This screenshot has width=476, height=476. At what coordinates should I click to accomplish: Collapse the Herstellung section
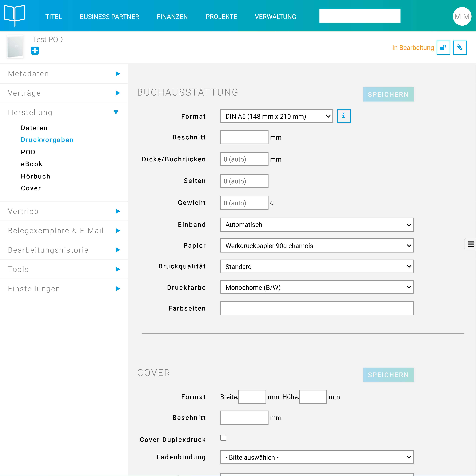[x=116, y=112]
